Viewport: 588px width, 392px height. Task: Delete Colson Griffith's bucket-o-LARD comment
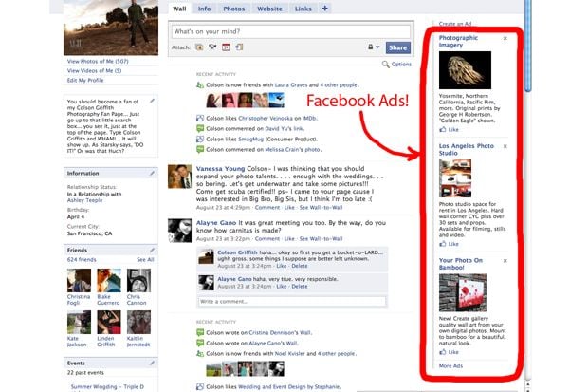pos(300,266)
